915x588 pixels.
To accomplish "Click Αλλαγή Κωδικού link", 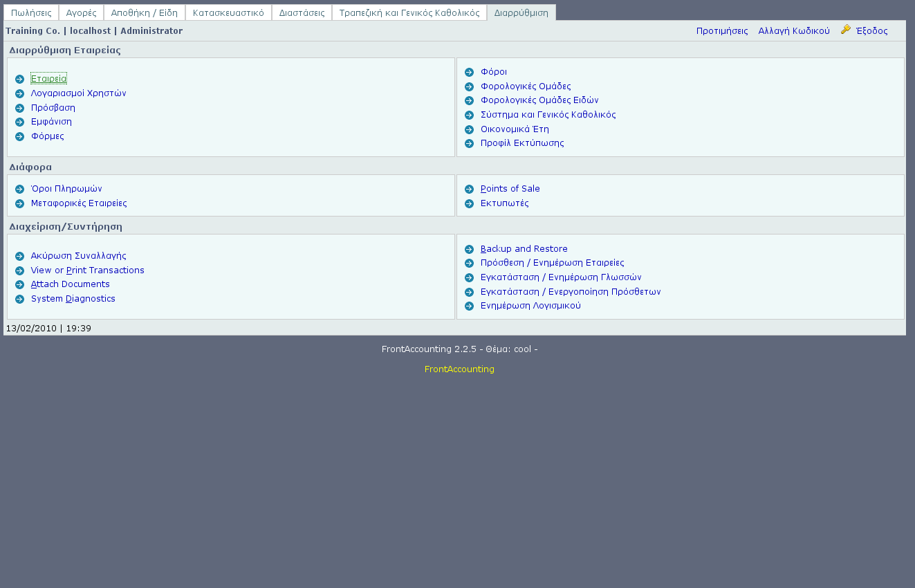I will tap(793, 31).
